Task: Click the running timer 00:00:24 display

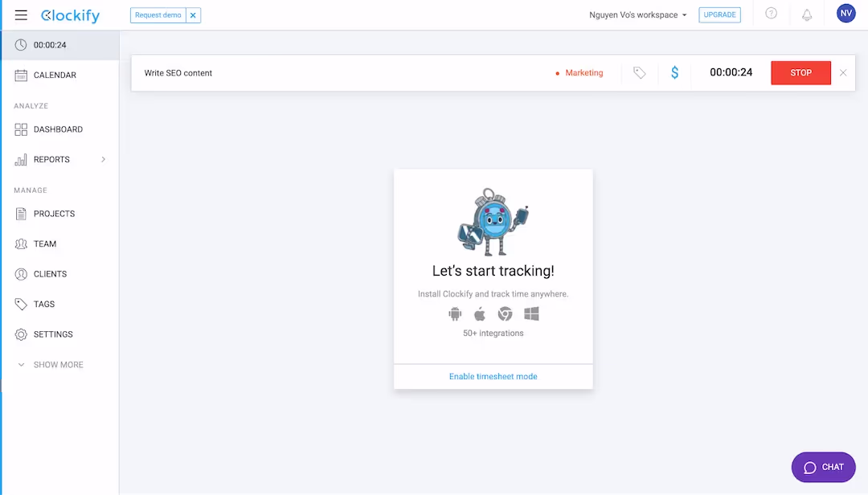Action: tap(731, 72)
